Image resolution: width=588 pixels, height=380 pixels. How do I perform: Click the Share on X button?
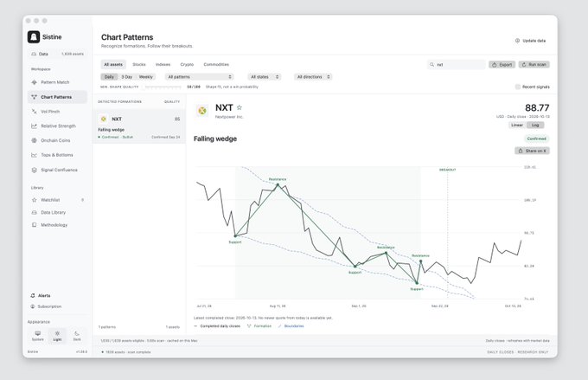532,151
